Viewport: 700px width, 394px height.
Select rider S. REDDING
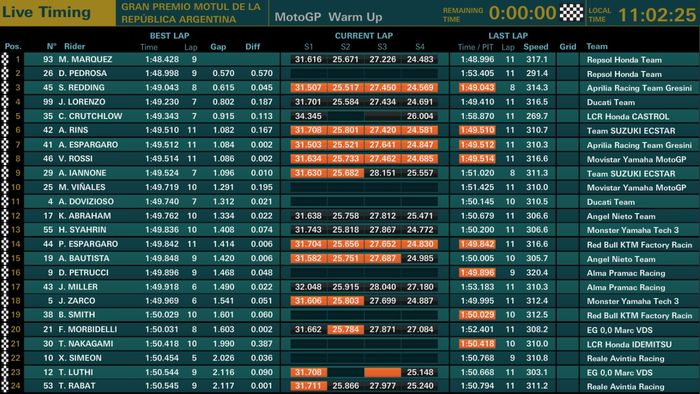[81, 87]
